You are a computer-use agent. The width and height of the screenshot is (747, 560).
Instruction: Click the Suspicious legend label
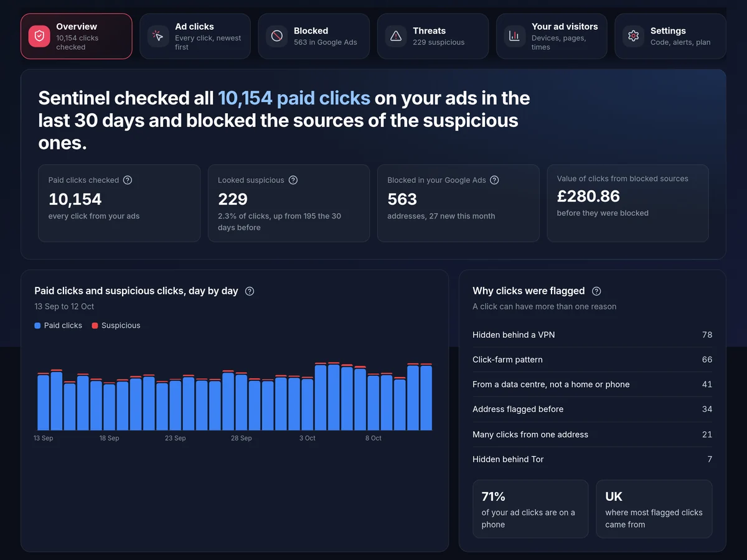pos(121,325)
